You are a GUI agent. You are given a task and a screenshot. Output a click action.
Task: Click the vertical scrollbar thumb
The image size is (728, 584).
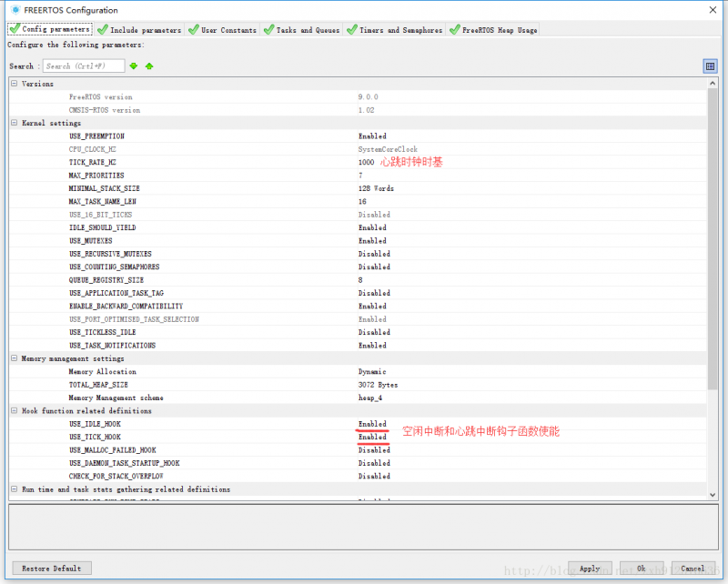click(713, 239)
